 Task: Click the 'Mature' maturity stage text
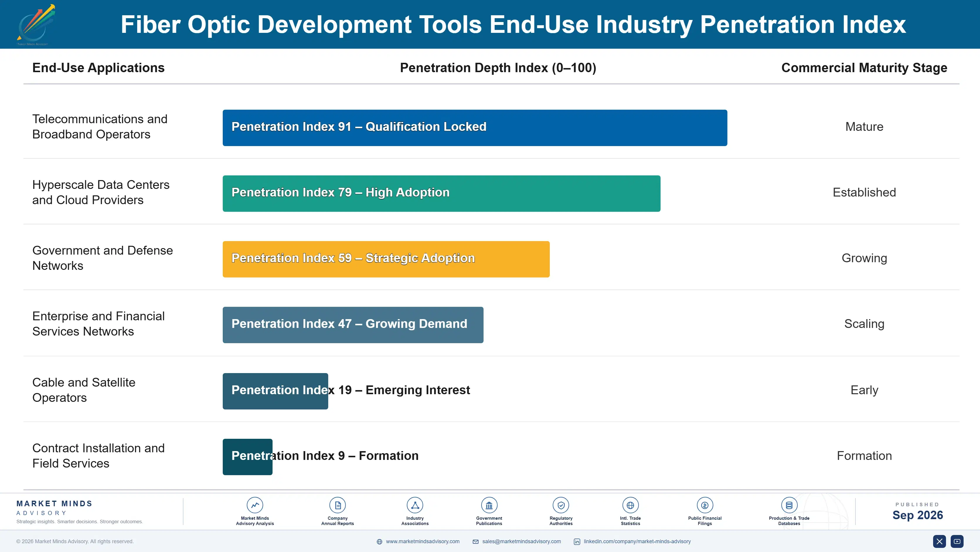point(864,127)
